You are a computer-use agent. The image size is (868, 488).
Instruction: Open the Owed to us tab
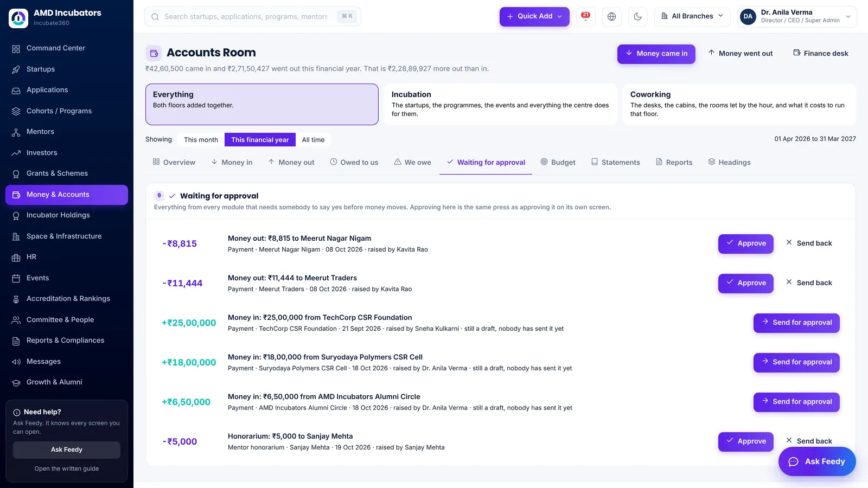(x=354, y=162)
